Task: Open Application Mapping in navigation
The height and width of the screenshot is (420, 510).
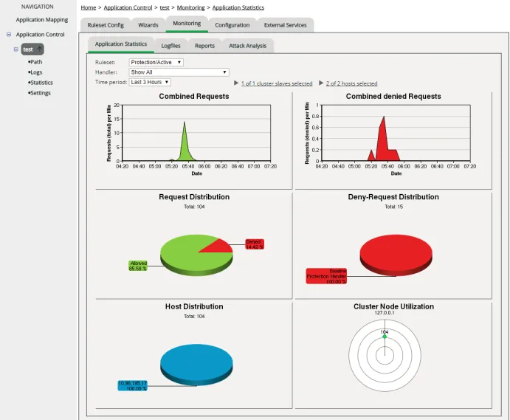Action: pos(42,20)
